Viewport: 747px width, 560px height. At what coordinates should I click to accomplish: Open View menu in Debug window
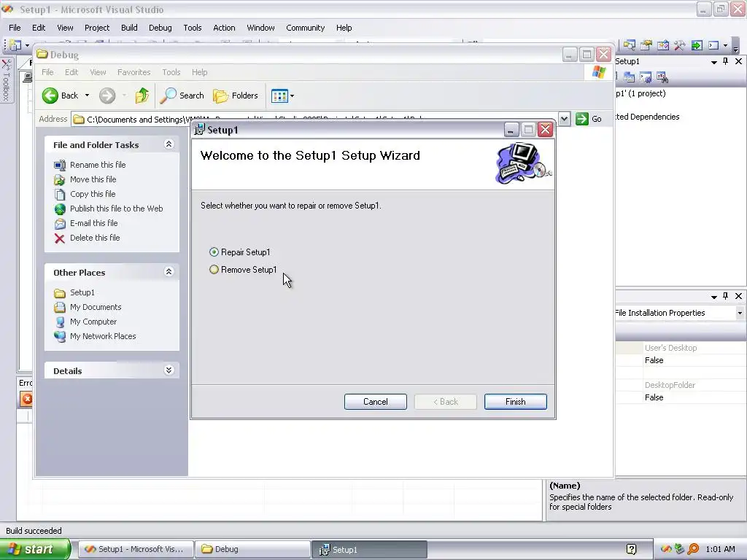pos(98,72)
